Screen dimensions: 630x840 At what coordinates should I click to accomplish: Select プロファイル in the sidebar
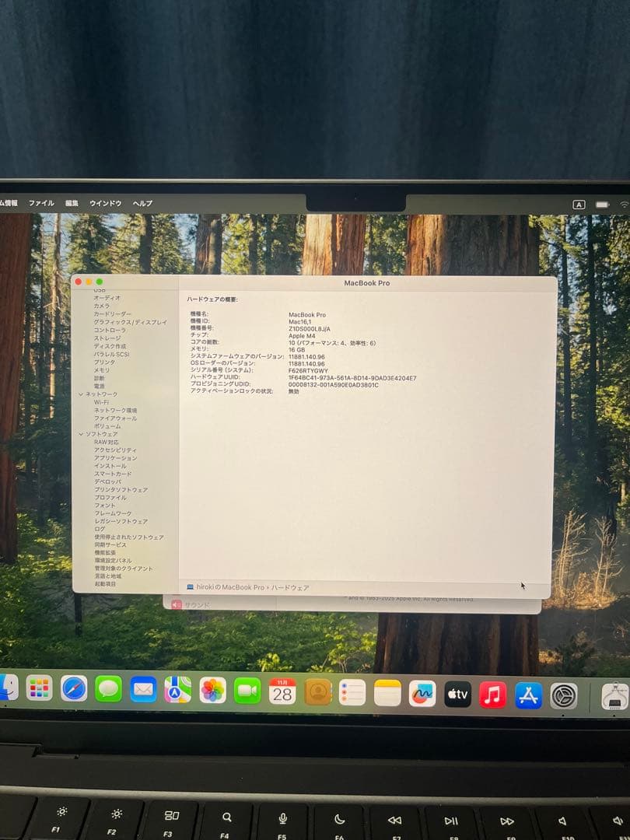click(x=110, y=498)
